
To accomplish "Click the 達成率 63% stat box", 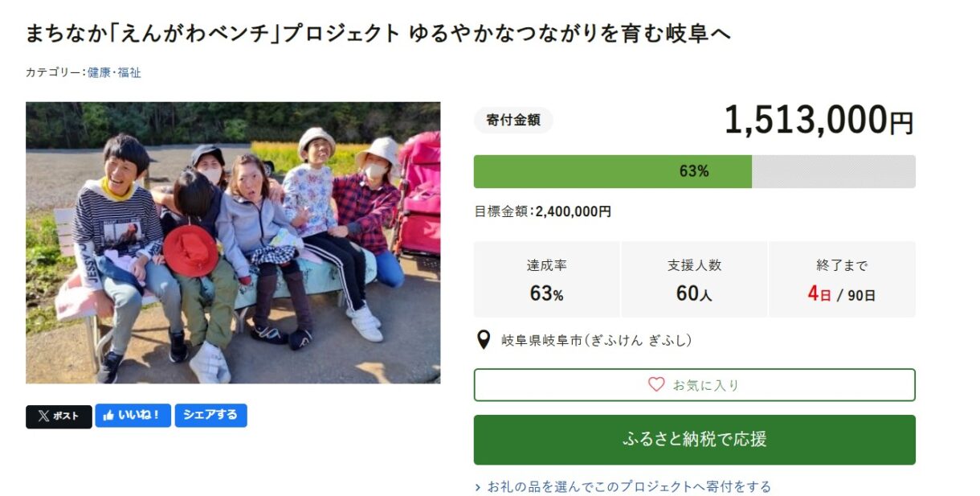I will click(x=546, y=280).
